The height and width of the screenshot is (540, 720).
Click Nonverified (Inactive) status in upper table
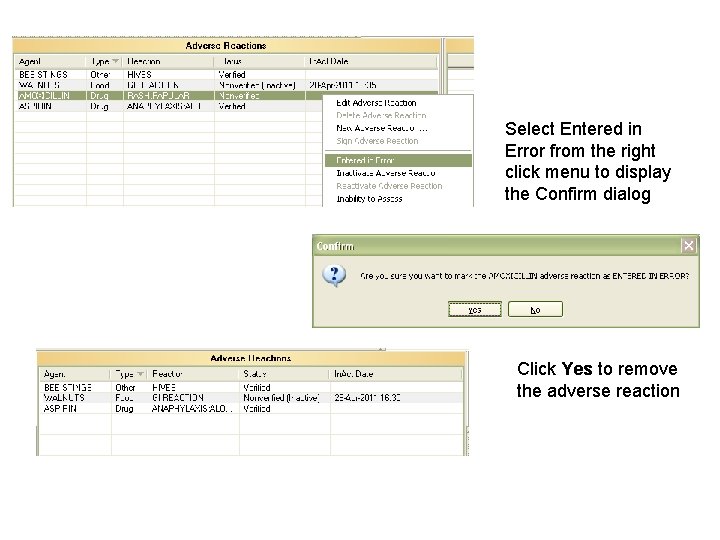[x=257, y=85]
